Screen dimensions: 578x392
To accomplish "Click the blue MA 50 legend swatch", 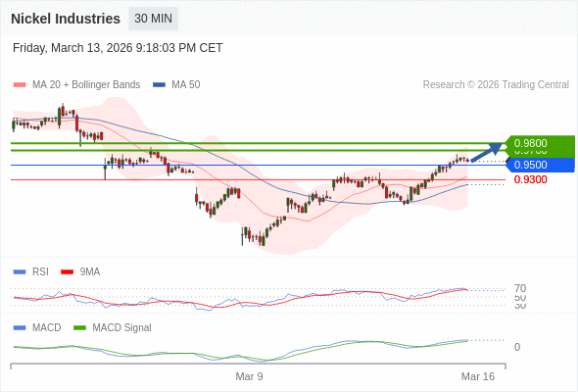I will (159, 85).
